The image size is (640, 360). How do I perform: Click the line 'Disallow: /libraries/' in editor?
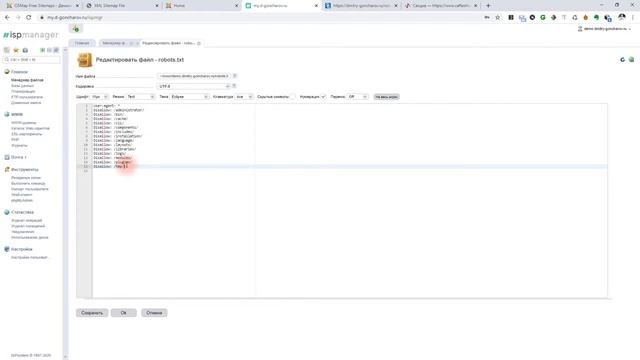coord(115,149)
